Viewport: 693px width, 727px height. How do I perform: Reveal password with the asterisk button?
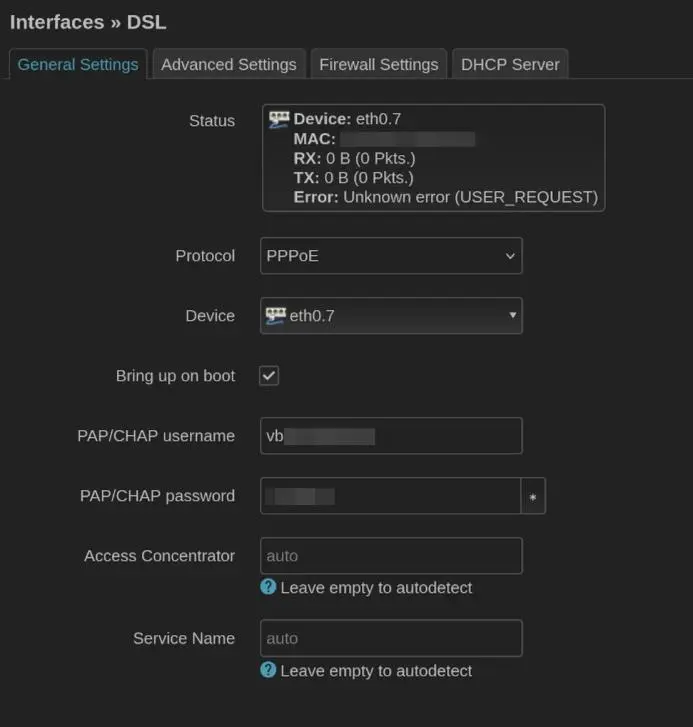tap(533, 496)
